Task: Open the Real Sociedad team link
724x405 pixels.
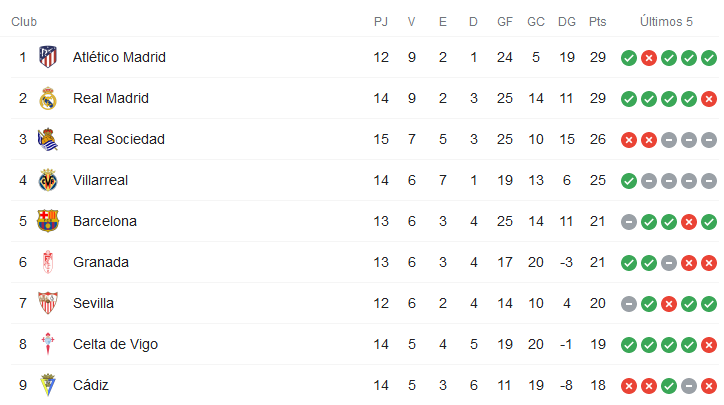Action: click(x=119, y=139)
